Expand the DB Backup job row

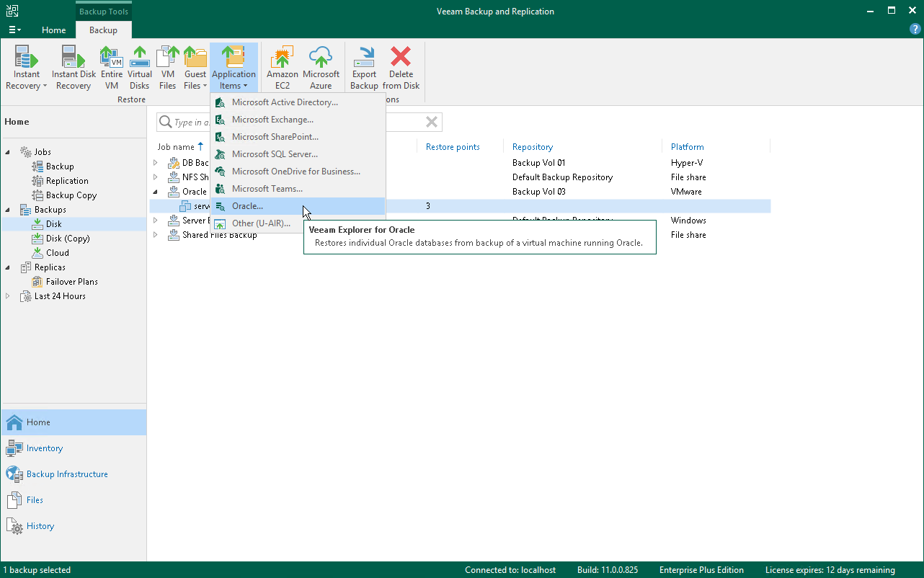[155, 163]
